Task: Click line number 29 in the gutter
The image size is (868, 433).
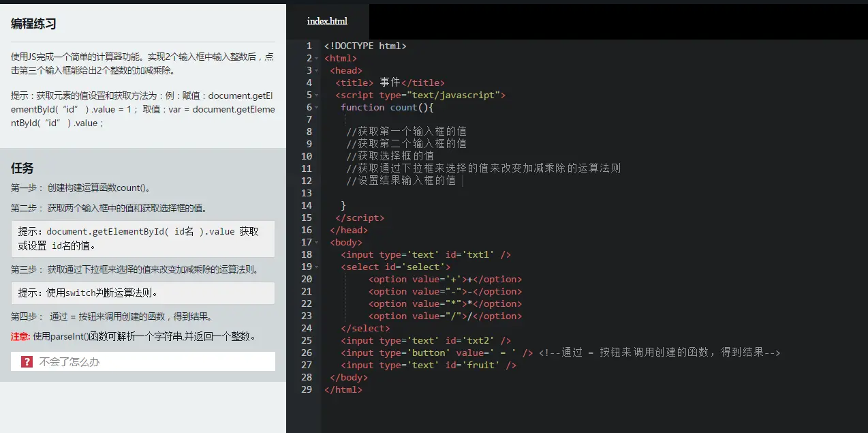Action: click(x=307, y=390)
